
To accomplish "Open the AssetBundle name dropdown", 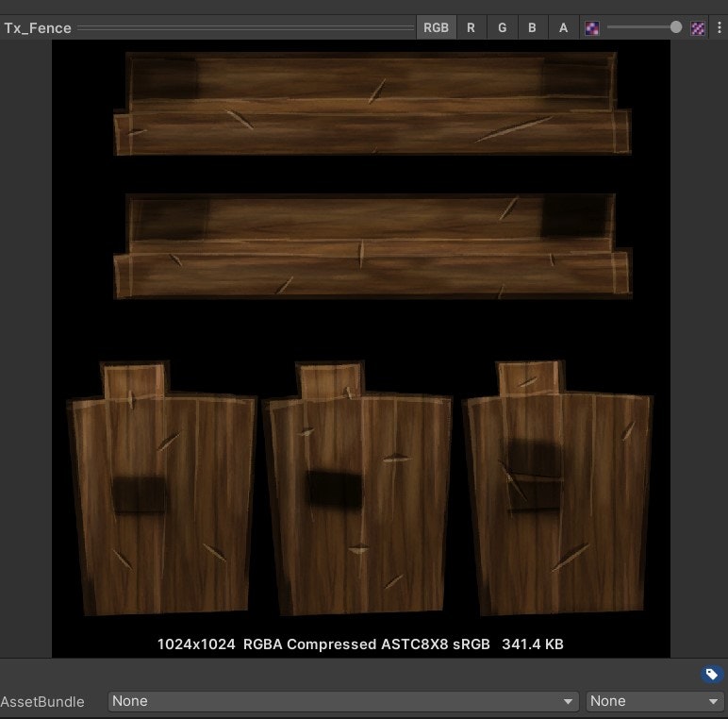I will 343,701.
